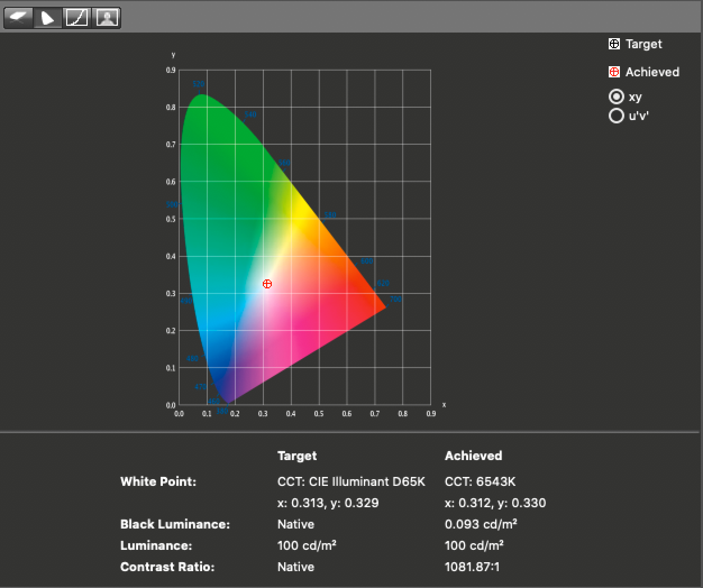Click the Luminance row label
Image resolution: width=703 pixels, height=588 pixels.
[x=156, y=545]
